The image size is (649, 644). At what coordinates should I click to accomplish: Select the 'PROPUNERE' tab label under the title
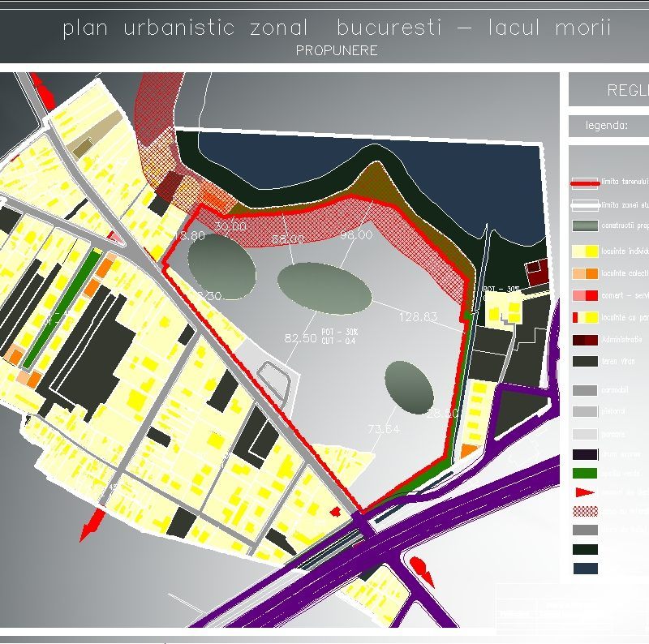point(337,49)
